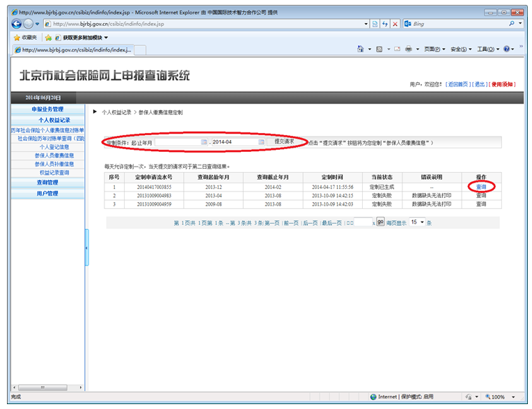Viewport: 532px width, 409px height.
Task: Click the stop loading X icon
Action: [x=396, y=24]
